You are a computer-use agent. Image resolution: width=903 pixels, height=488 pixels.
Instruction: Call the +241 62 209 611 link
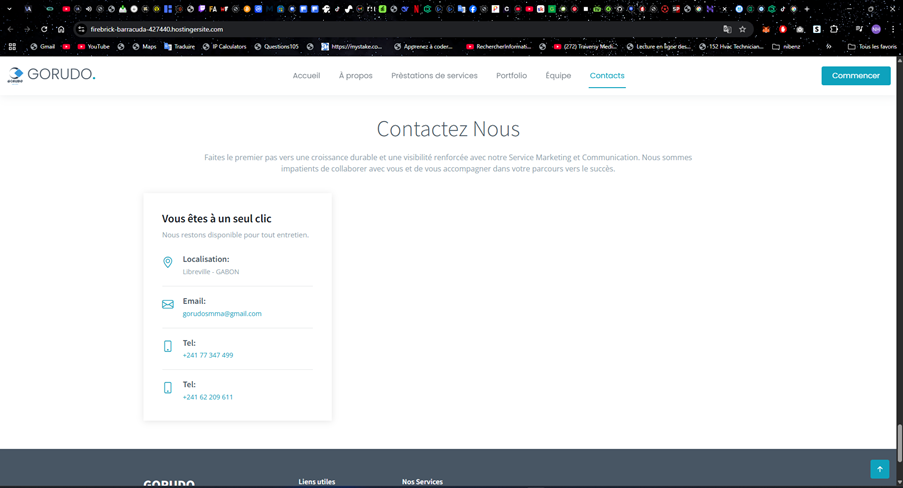[208, 397]
